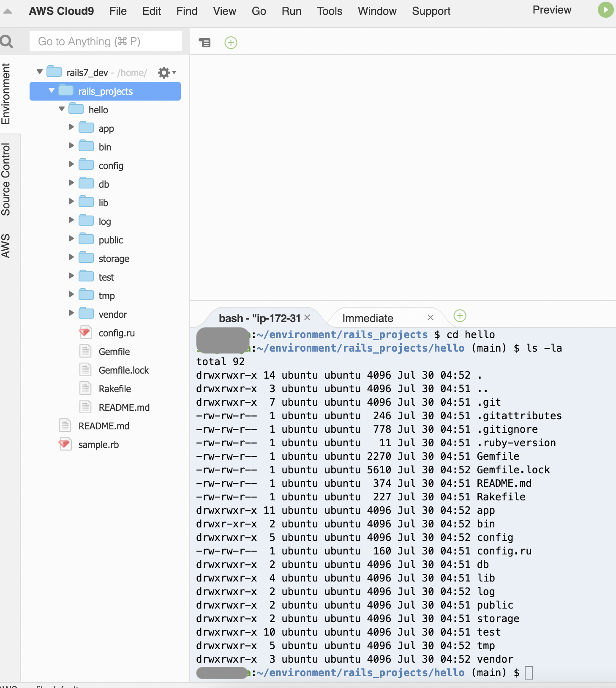Close the Immediate tab
This screenshot has width=616, height=688.
[x=431, y=317]
